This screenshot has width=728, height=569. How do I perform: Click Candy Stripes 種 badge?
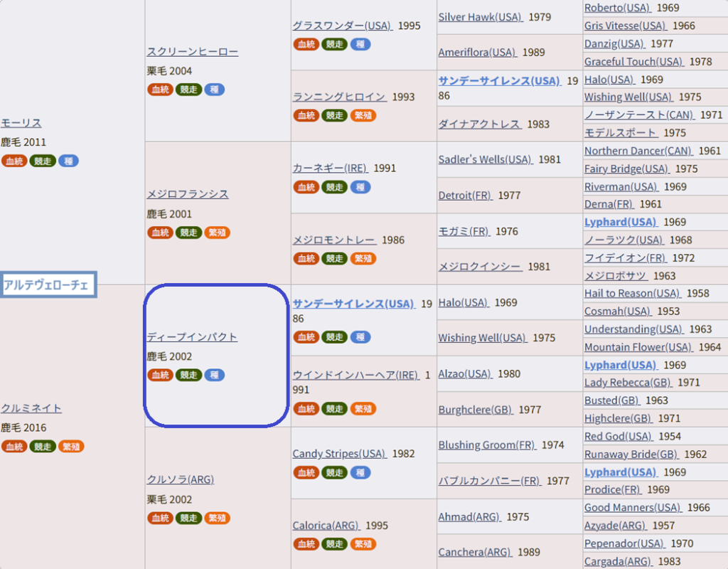(x=360, y=472)
